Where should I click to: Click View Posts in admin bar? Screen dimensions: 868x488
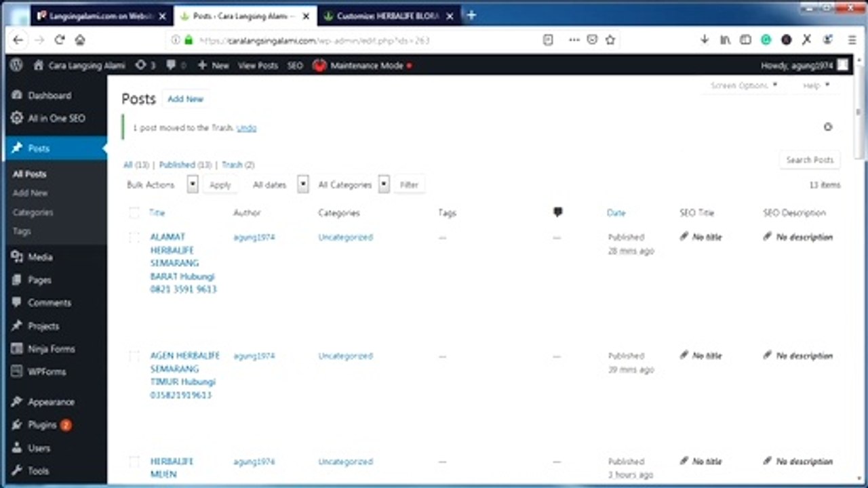(258, 66)
